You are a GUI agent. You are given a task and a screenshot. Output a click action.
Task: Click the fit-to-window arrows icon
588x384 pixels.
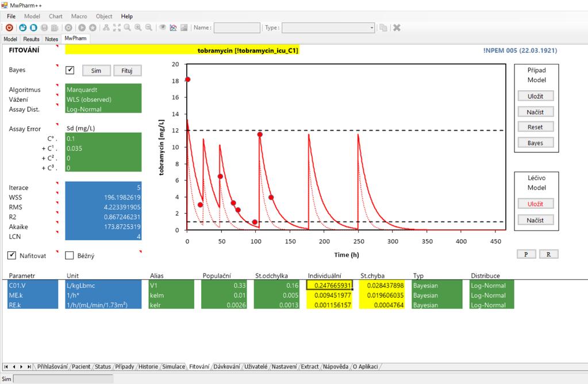point(117,28)
